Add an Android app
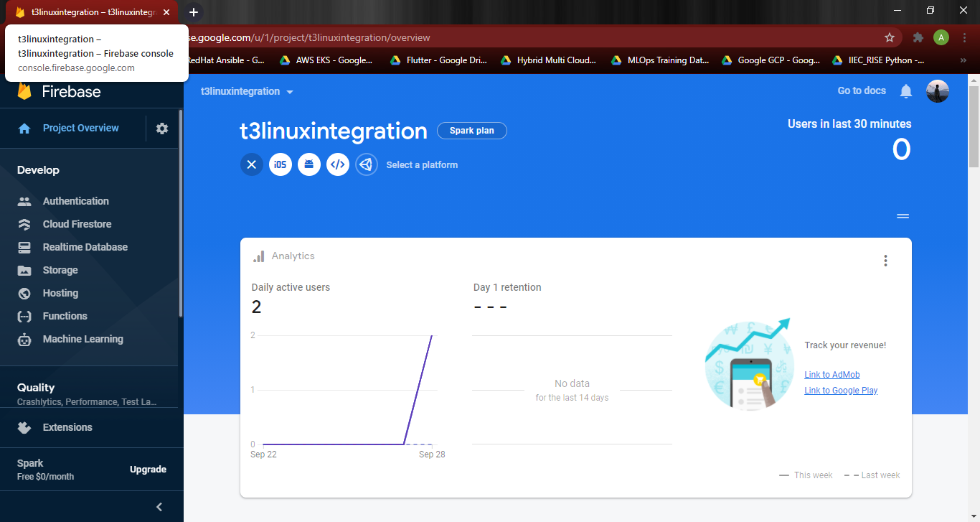The width and height of the screenshot is (980, 522). click(309, 164)
